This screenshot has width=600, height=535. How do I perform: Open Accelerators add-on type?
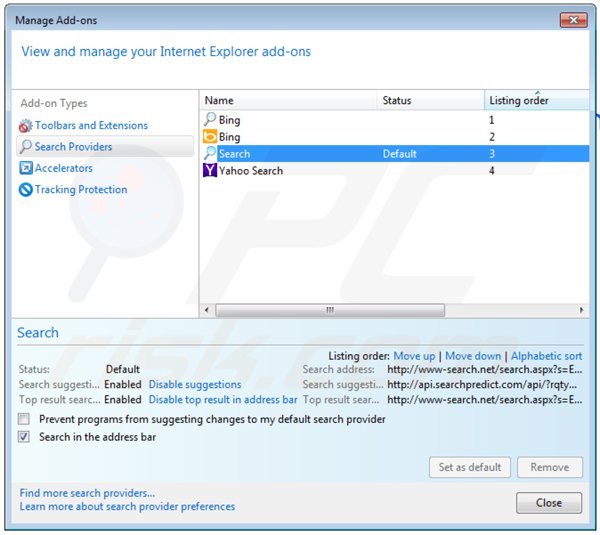(64, 168)
